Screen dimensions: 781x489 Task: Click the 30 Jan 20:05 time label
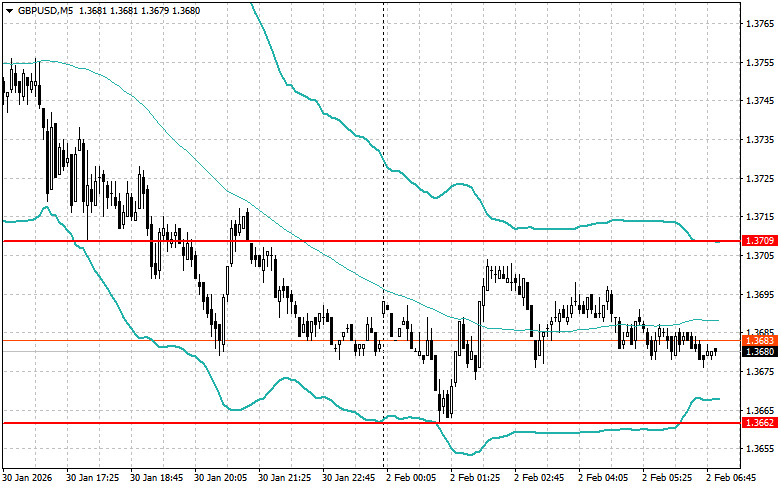pos(221,478)
